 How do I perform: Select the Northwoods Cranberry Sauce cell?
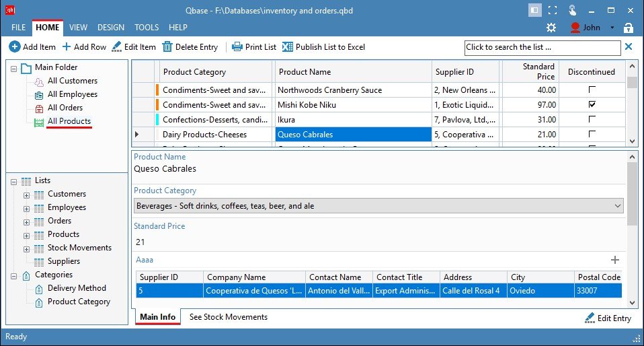coord(354,90)
